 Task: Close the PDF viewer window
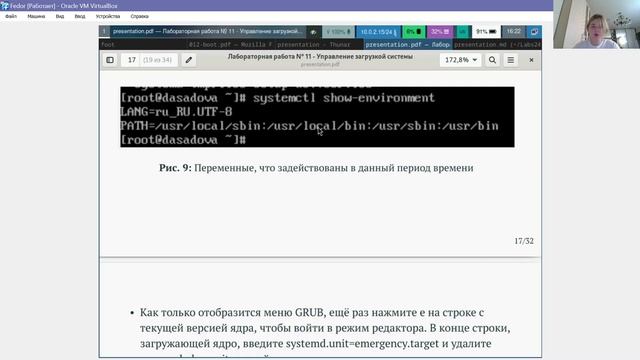pyautogui.click(x=531, y=60)
